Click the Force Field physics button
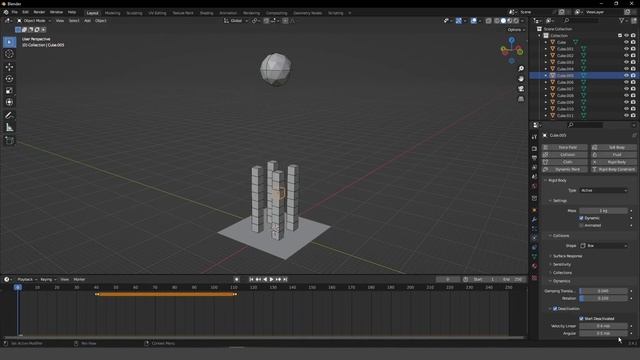The height and width of the screenshot is (360, 640). click(565, 147)
